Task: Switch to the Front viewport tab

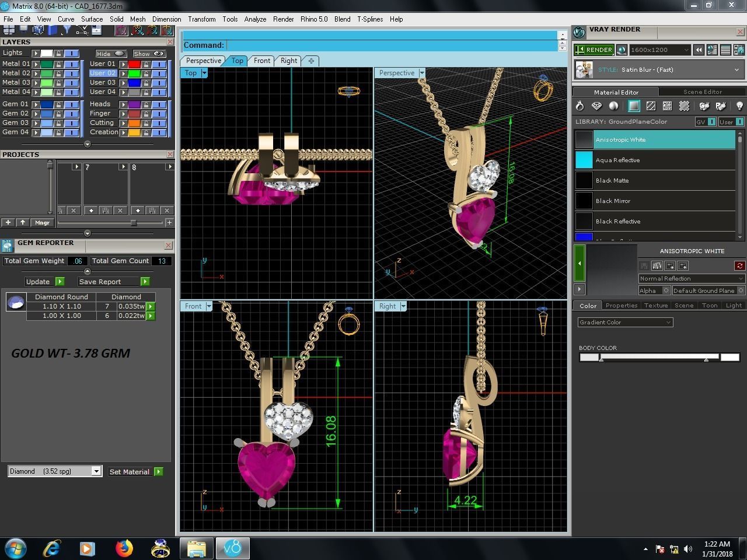Action: pyautogui.click(x=262, y=61)
